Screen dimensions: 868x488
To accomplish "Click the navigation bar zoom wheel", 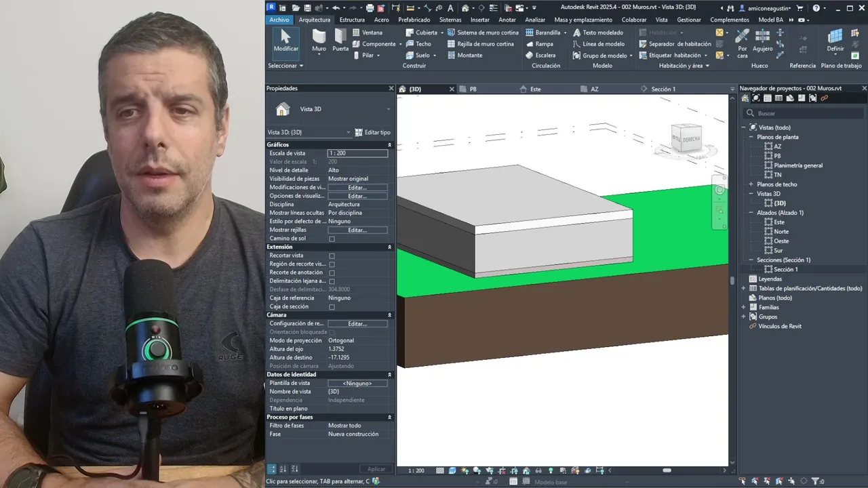I will [720, 190].
